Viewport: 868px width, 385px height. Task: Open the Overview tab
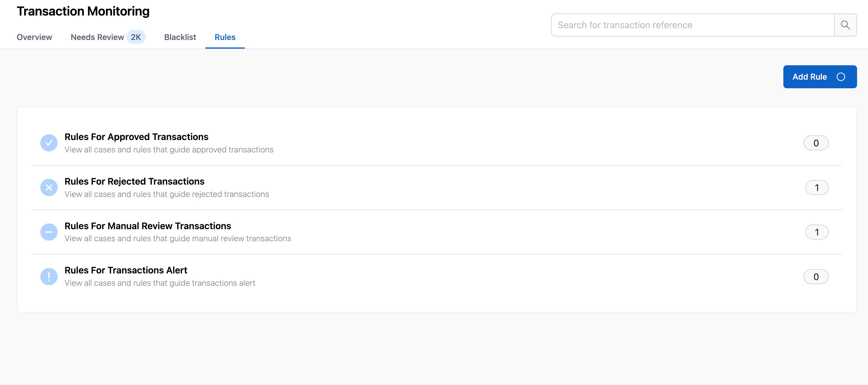click(x=34, y=37)
